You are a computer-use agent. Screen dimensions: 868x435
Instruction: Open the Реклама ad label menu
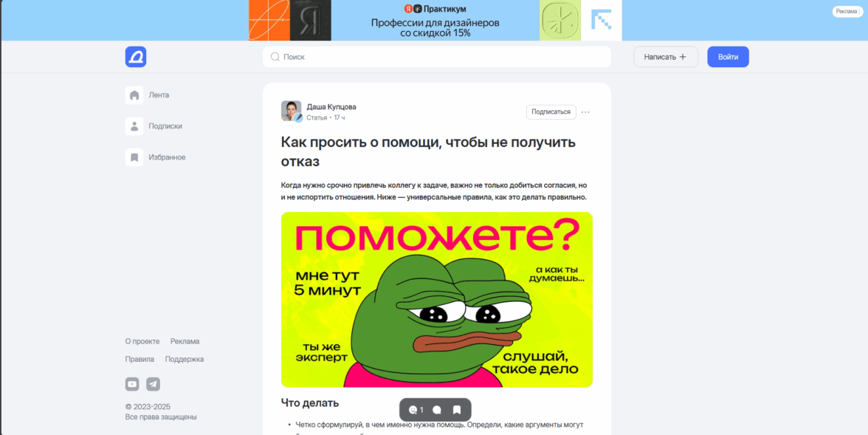click(x=847, y=12)
